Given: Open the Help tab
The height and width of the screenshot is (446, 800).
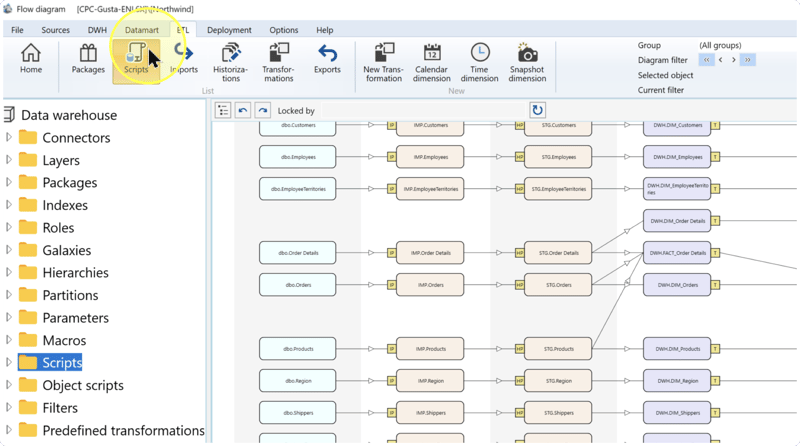Looking at the screenshot, I should point(324,30).
